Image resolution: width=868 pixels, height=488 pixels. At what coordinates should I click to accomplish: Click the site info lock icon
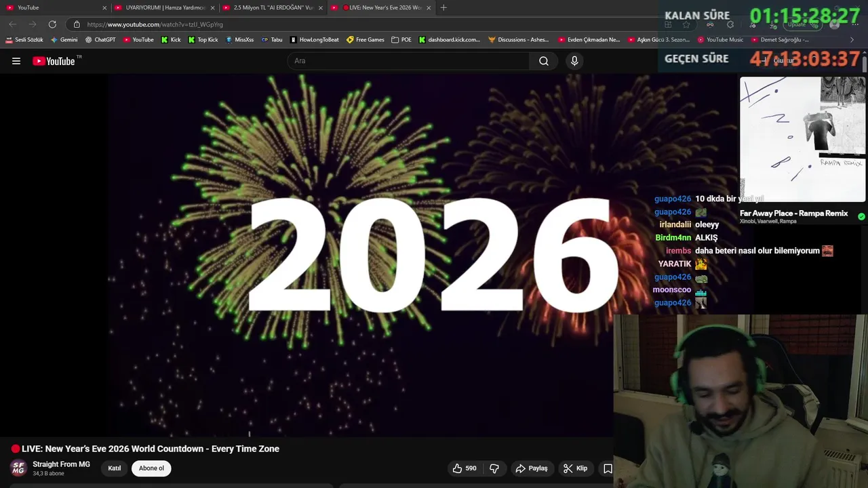77,24
